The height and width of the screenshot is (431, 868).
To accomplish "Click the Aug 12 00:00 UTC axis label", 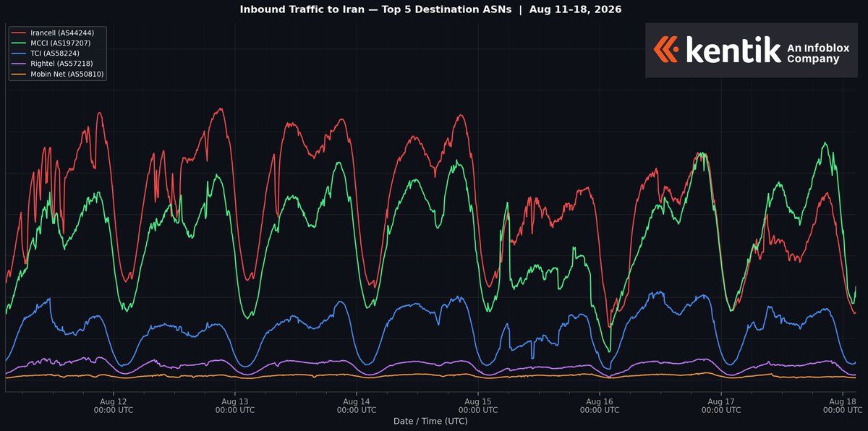I will coord(114,405).
